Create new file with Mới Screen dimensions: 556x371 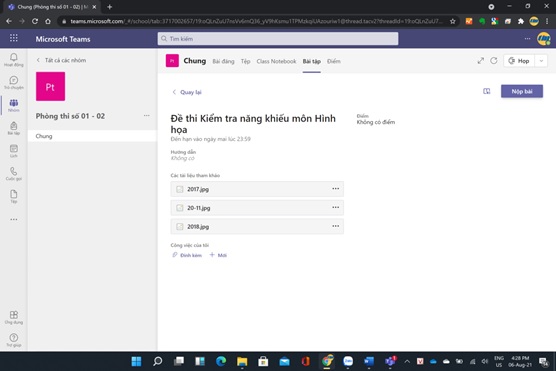[218, 255]
